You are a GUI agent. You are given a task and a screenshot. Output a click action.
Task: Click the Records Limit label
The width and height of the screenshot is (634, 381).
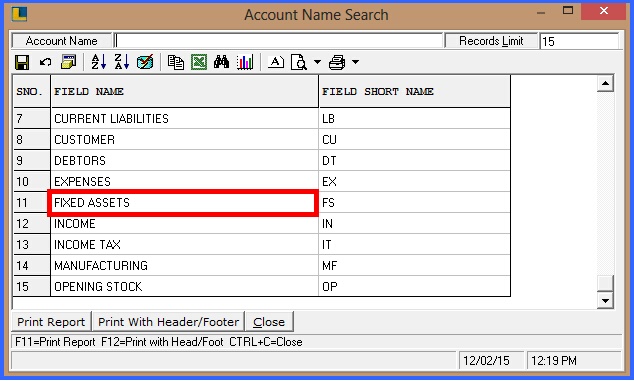(491, 41)
